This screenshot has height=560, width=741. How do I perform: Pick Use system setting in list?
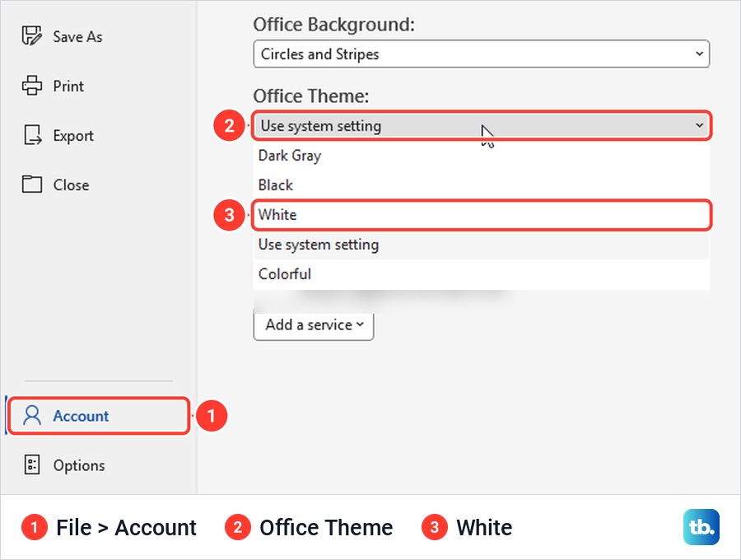[x=481, y=245]
